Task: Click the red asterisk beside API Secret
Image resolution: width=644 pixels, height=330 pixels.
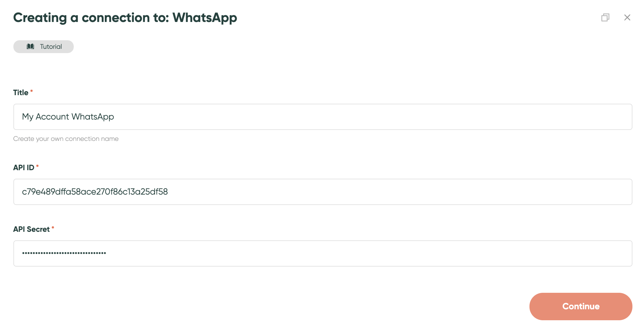Action: pyautogui.click(x=53, y=228)
